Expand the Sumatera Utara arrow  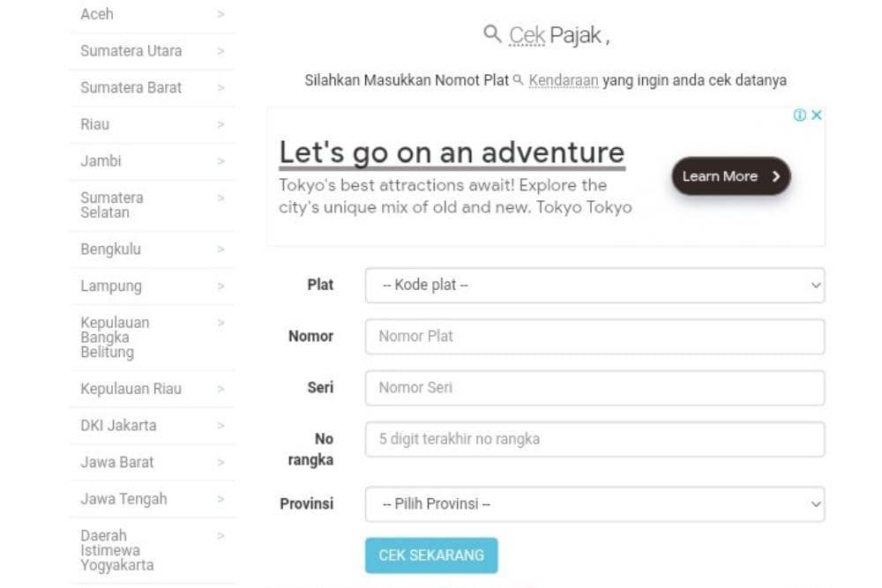coord(220,51)
